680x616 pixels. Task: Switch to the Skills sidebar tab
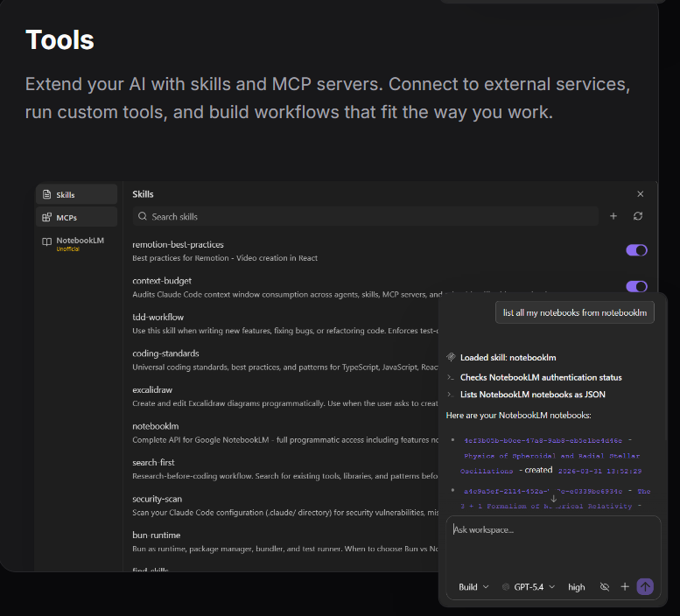(x=76, y=194)
